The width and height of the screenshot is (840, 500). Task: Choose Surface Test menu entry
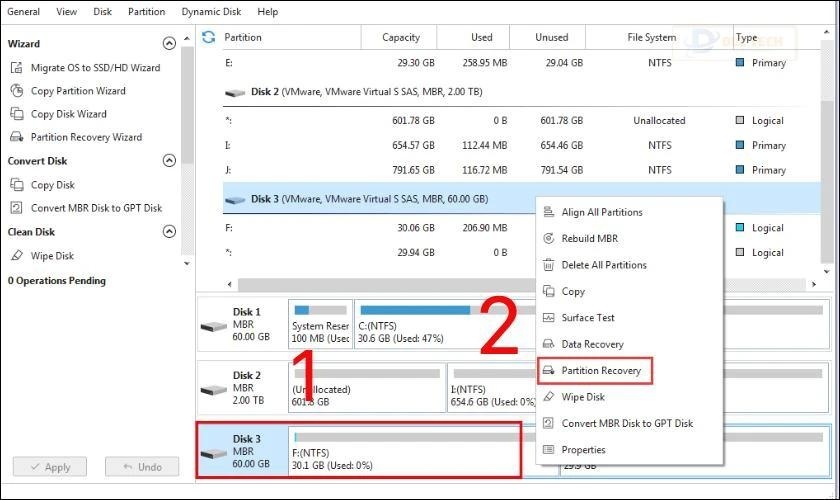tap(629, 317)
